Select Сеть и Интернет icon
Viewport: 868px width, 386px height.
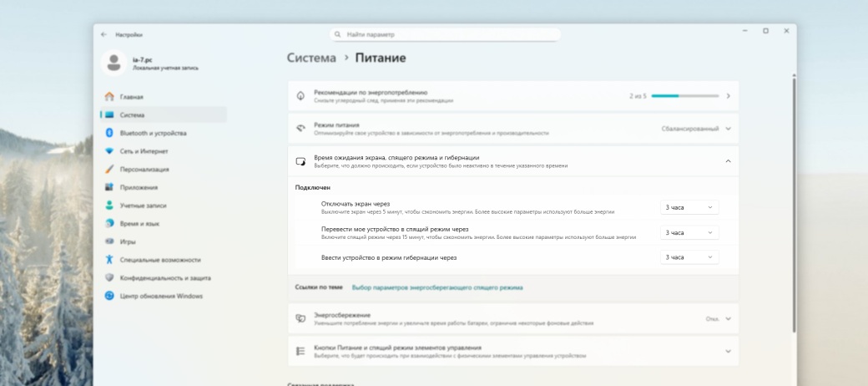click(x=108, y=151)
